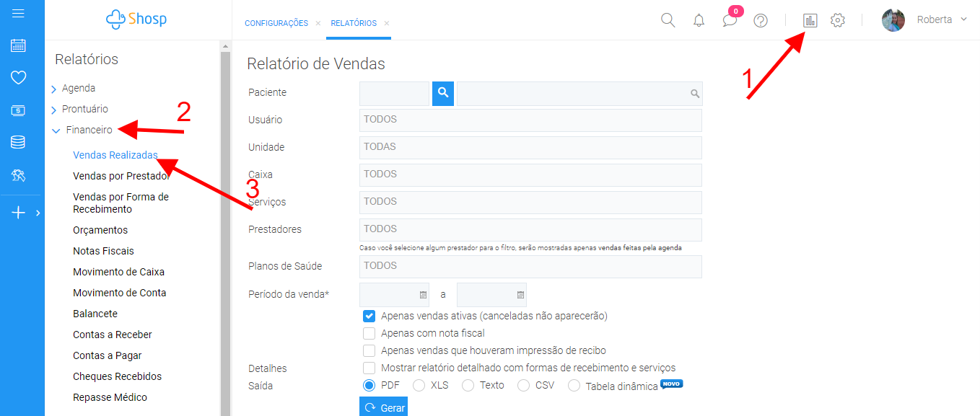
Task: Close the Relatórios tab
Action: (387, 23)
